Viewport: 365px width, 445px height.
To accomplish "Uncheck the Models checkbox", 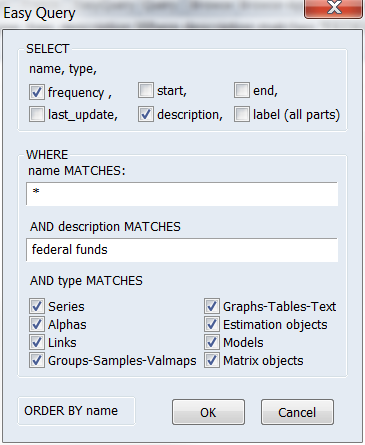I will coord(212,342).
